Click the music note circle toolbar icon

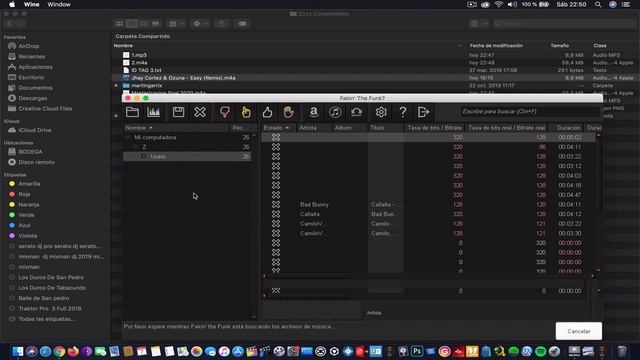(335, 112)
